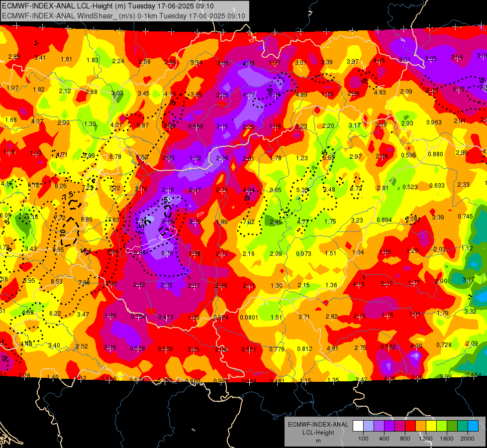Click the wind shear value '0.924'

221,318
